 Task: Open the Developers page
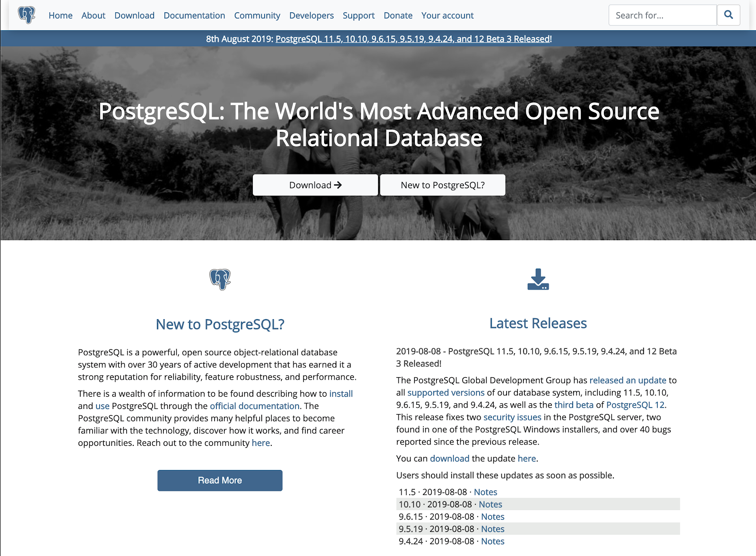pyautogui.click(x=311, y=16)
